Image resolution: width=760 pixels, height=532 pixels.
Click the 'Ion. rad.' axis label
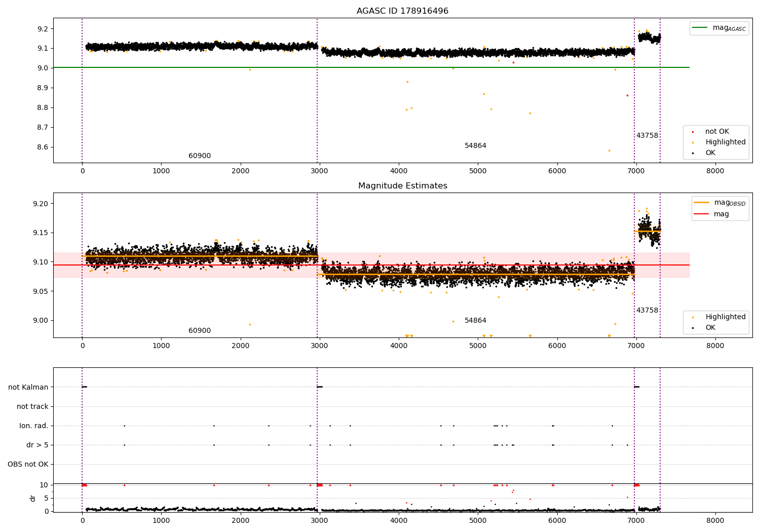pyautogui.click(x=34, y=426)
